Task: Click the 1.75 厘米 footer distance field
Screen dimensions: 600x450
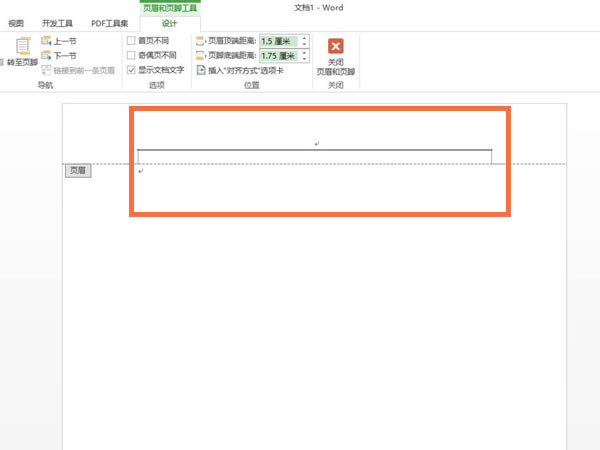Action: (x=279, y=56)
